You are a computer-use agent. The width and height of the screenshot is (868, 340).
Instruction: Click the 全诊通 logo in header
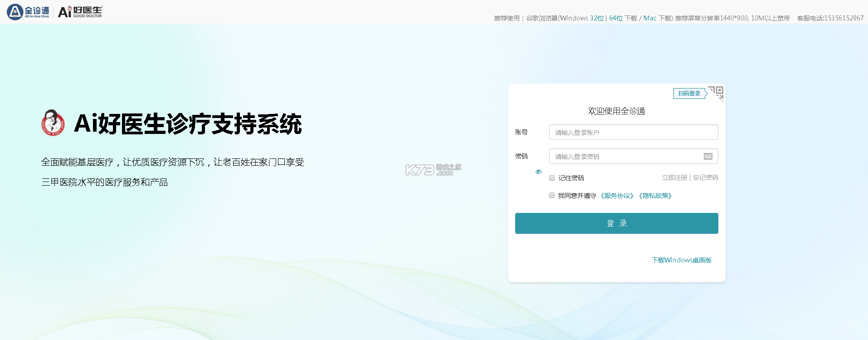click(28, 12)
